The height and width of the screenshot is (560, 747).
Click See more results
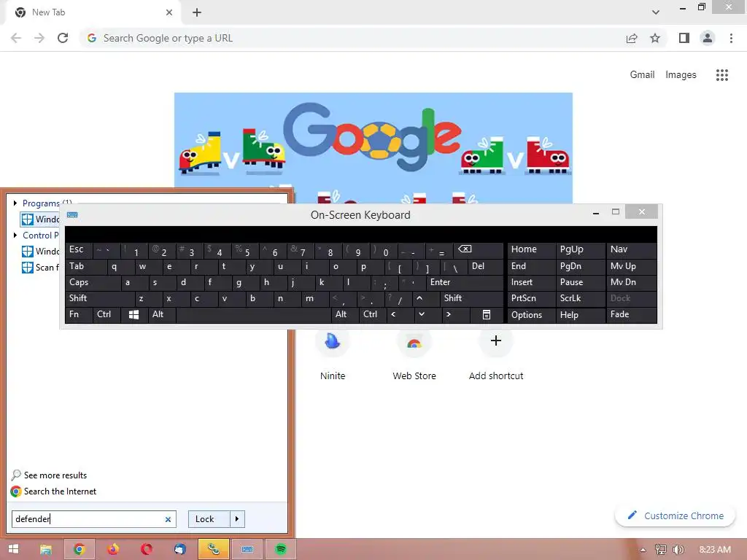49,475
